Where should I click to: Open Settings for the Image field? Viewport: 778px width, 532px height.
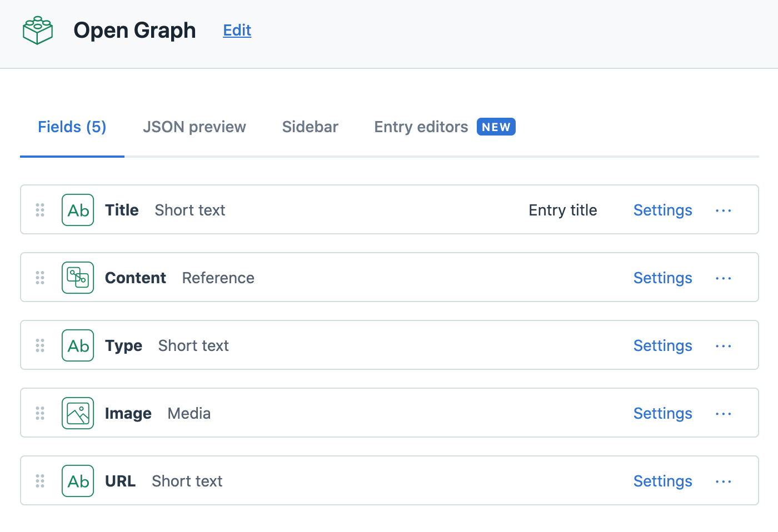point(662,413)
